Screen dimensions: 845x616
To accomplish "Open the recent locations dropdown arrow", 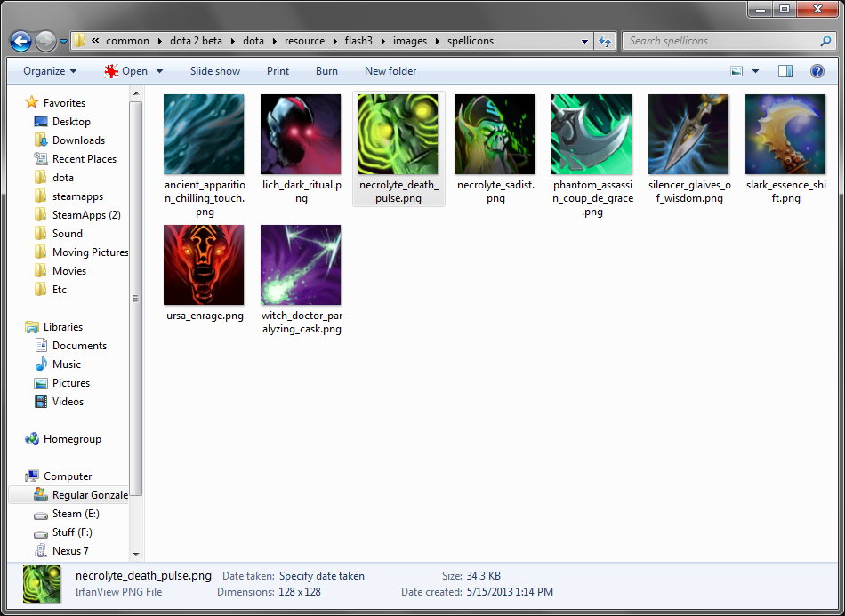I will pyautogui.click(x=63, y=42).
